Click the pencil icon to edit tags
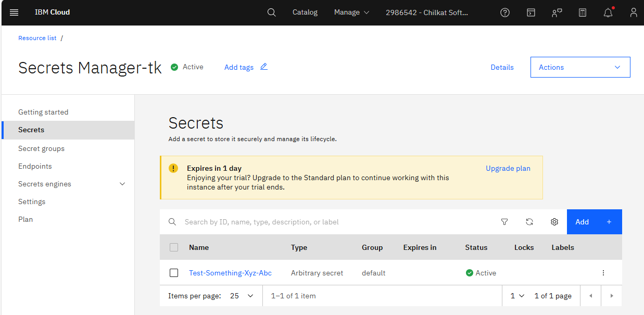 264,67
